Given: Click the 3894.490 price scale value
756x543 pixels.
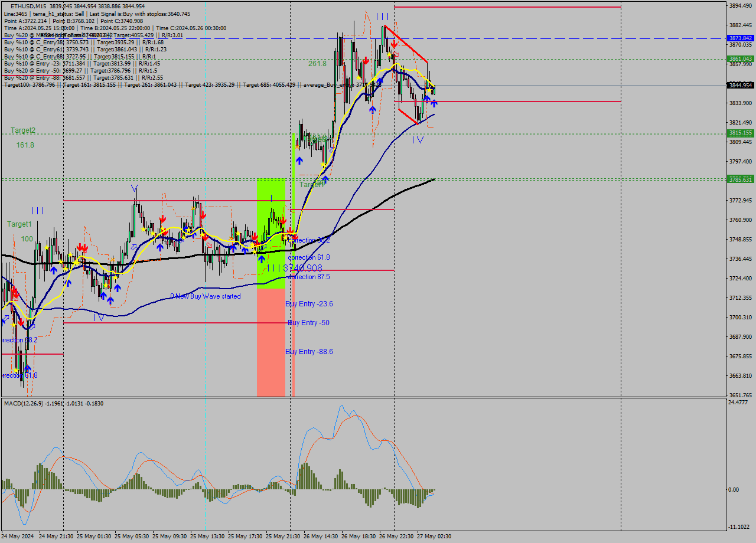Looking at the screenshot, I should click(x=741, y=6).
